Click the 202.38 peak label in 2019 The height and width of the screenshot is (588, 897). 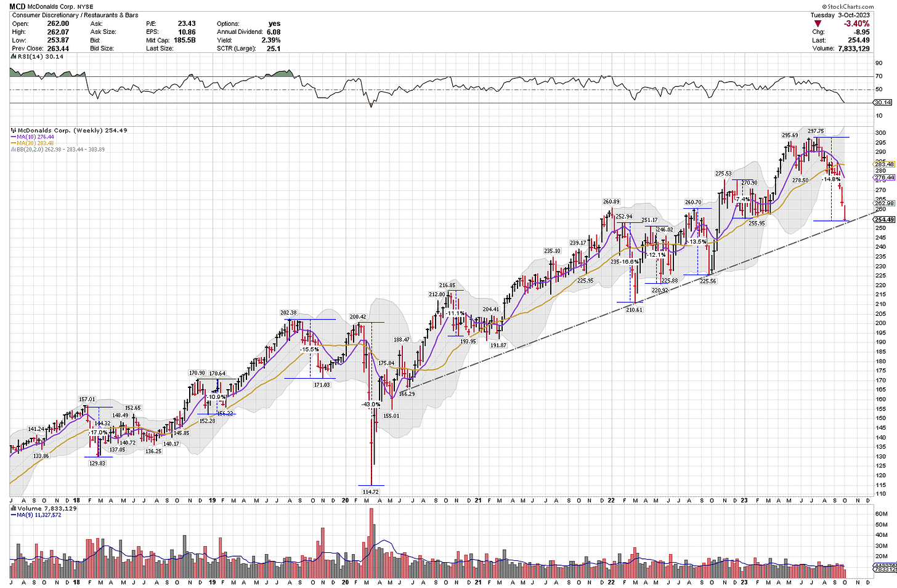pos(288,313)
